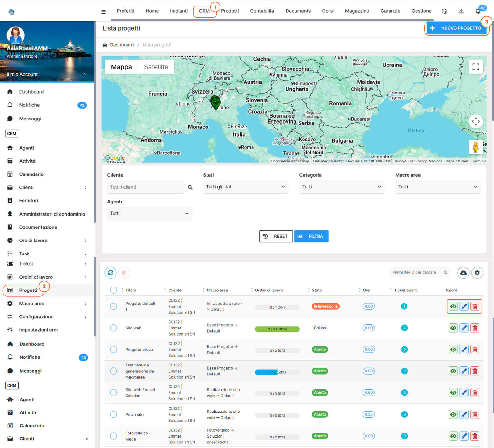
Task: Click the cloud download export icon
Action: point(463,273)
